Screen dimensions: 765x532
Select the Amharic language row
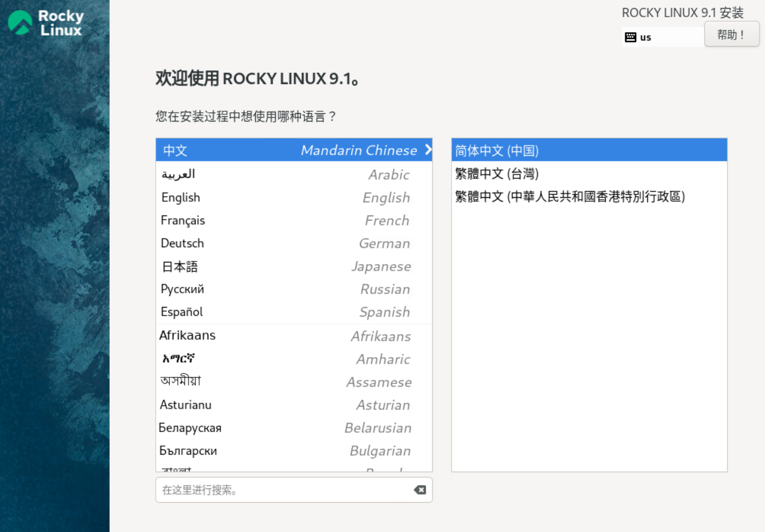point(294,359)
